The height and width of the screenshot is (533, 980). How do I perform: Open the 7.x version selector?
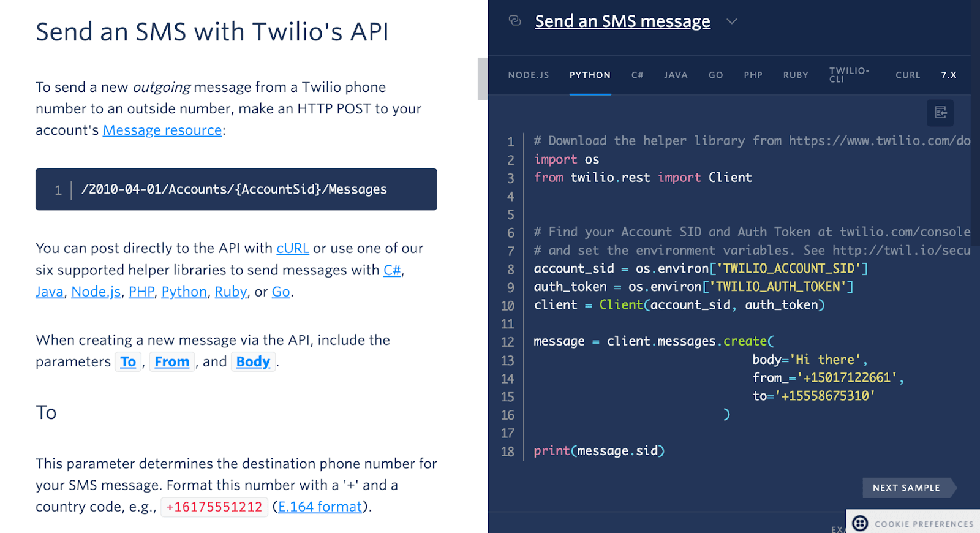tap(948, 75)
